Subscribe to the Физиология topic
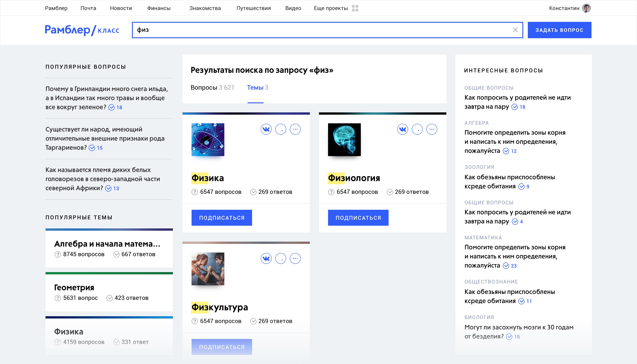The width and height of the screenshot is (637, 364). point(358,218)
